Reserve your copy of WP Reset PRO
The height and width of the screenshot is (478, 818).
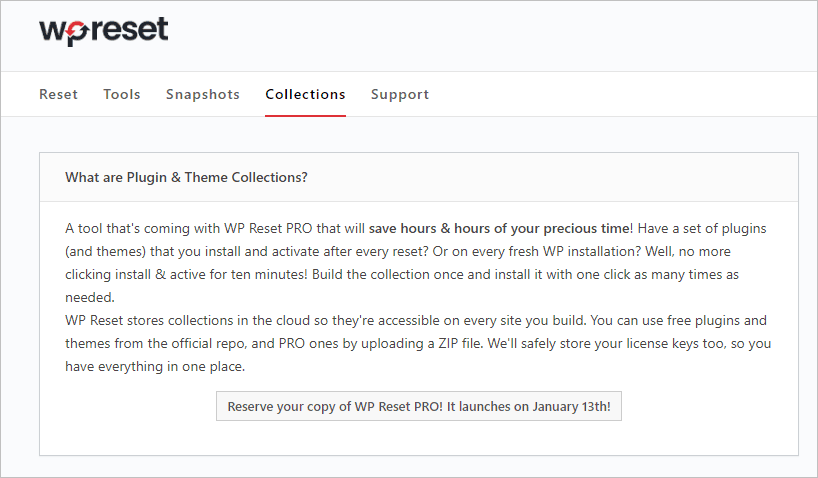[419, 406]
